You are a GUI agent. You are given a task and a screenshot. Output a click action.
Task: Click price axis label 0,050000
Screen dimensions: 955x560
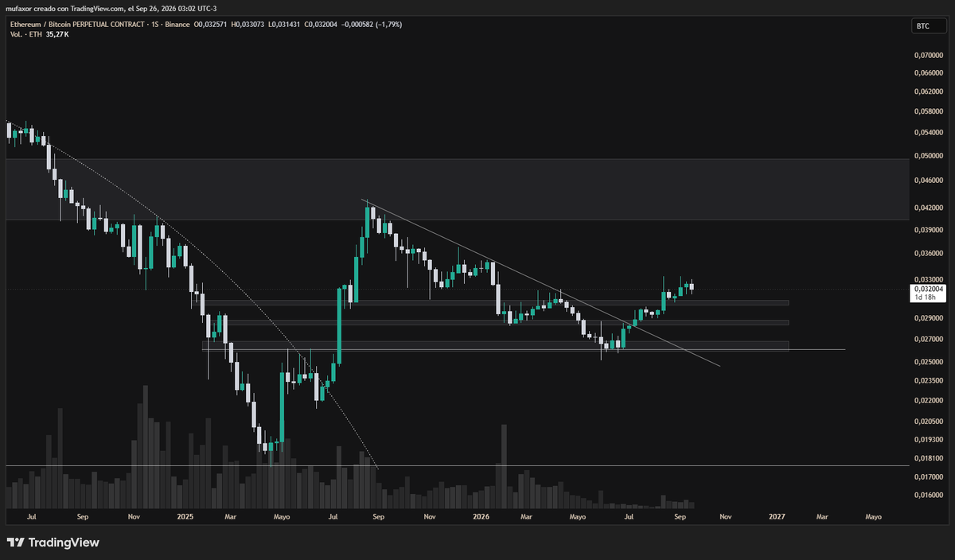pos(927,156)
